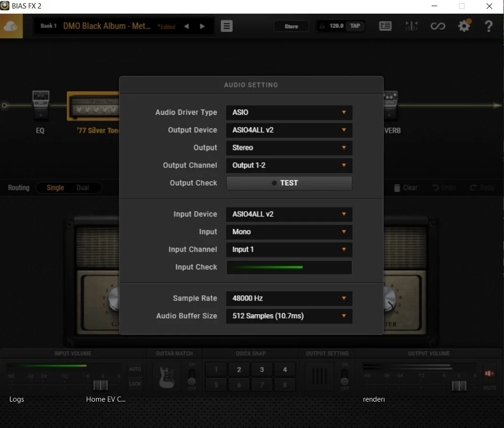
Task: Click the Output Check TEST button
Action: tap(289, 183)
